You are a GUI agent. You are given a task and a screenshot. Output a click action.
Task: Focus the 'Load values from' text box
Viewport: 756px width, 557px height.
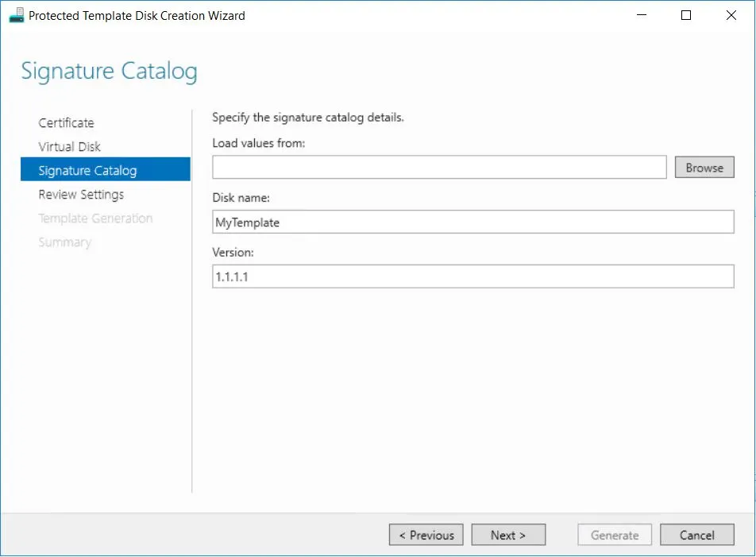click(438, 168)
